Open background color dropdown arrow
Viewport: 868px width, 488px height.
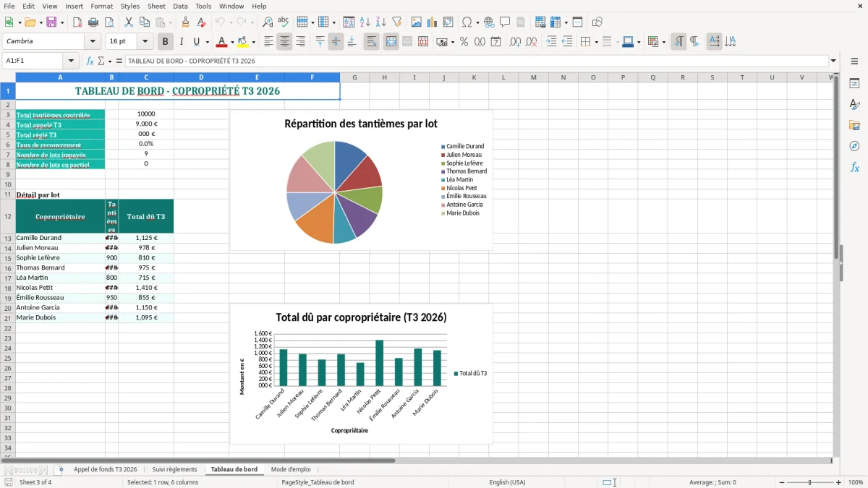pyautogui.click(x=253, y=42)
